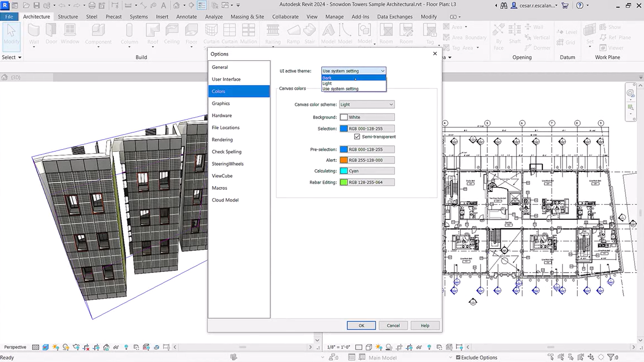The width and height of the screenshot is (644, 362).
Task: Change the Alert color swatch
Action: [x=344, y=160]
